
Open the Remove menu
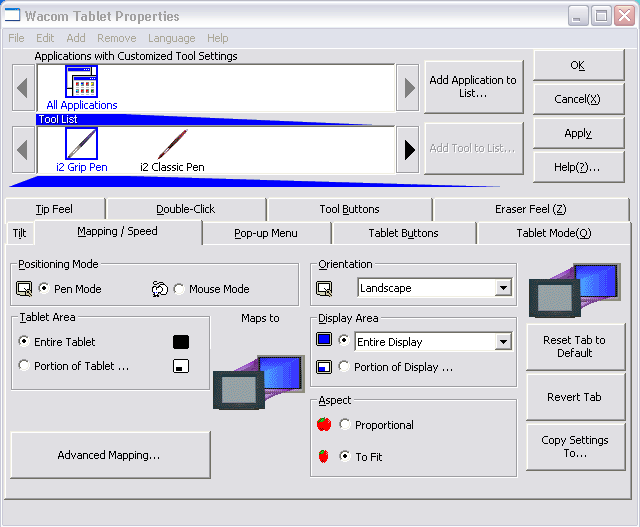coord(116,38)
